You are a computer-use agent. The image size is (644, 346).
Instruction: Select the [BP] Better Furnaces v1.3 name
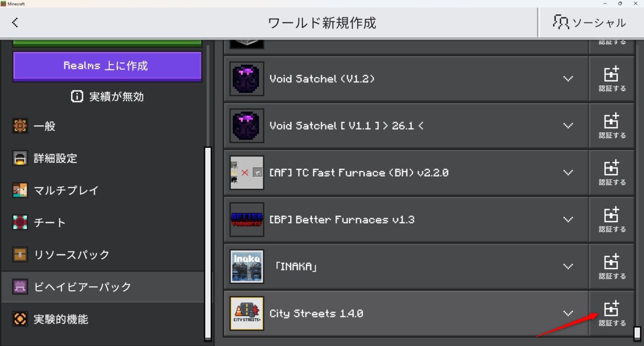[342, 220]
